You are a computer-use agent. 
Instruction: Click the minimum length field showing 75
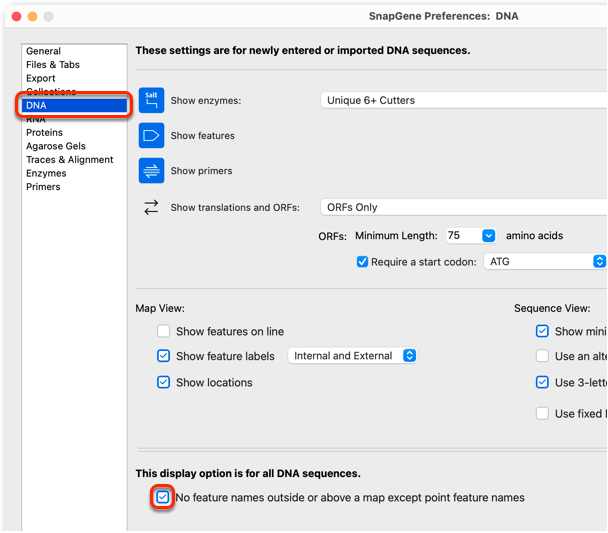coord(464,235)
